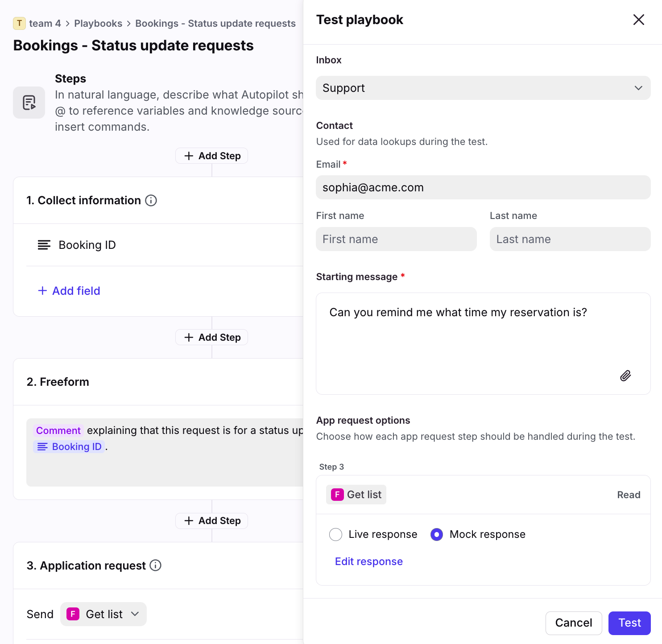Viewport: 662px width, 644px height.
Task: Click the Booking ID text field icon
Action: pyautogui.click(x=44, y=245)
